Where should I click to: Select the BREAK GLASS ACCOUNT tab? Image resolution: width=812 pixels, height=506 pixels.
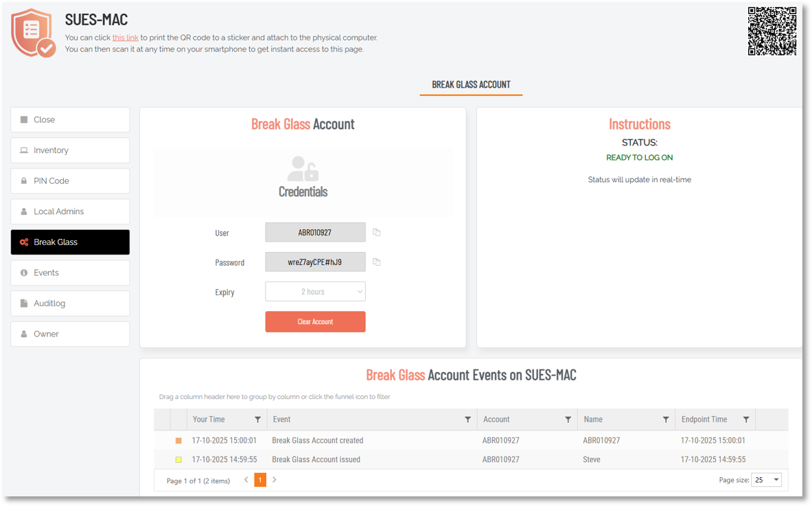click(471, 85)
